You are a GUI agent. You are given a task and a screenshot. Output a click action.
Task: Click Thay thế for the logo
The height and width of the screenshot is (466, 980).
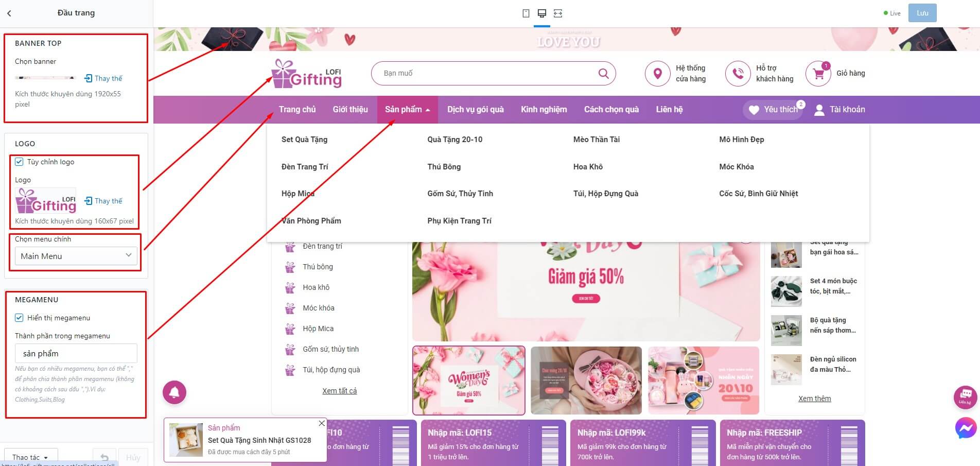click(x=103, y=201)
